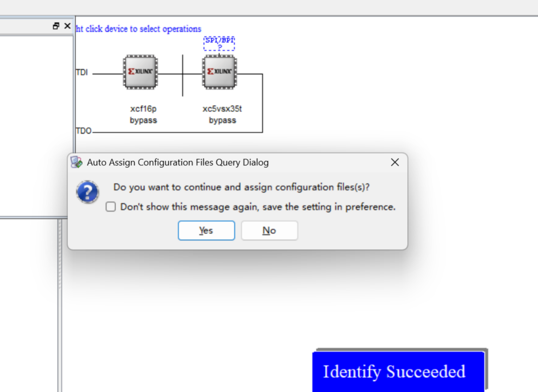
Task: Select the xc5vsx35t device chip icon
Action: 219,72
